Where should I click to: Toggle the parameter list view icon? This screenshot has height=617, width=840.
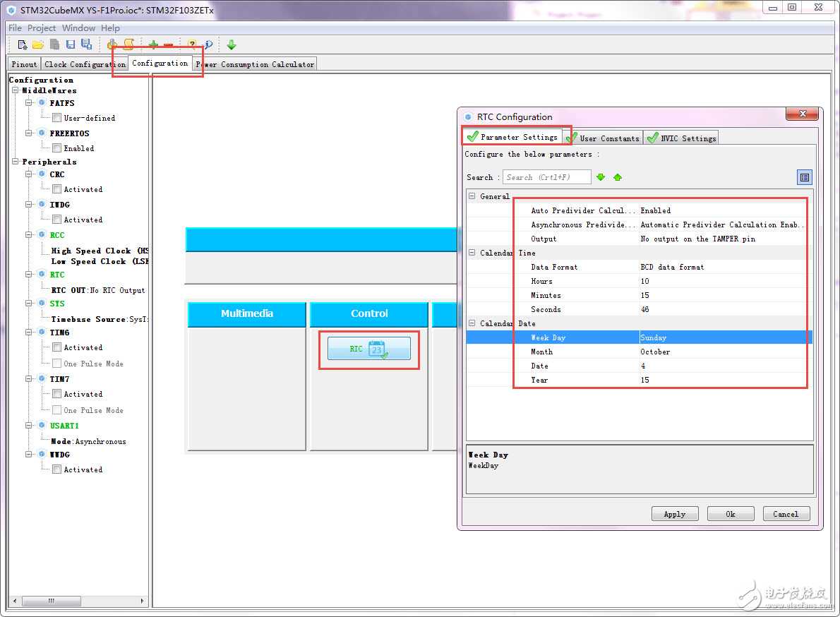[x=804, y=177]
